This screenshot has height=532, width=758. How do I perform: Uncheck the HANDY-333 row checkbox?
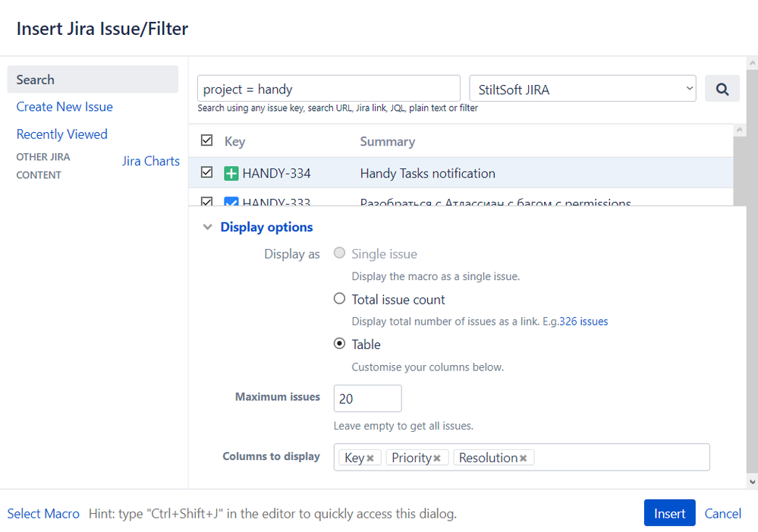206,201
